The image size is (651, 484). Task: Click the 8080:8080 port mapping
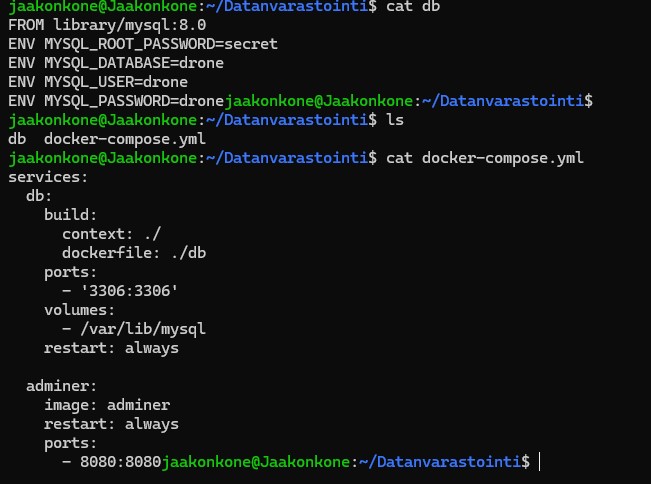pos(120,462)
